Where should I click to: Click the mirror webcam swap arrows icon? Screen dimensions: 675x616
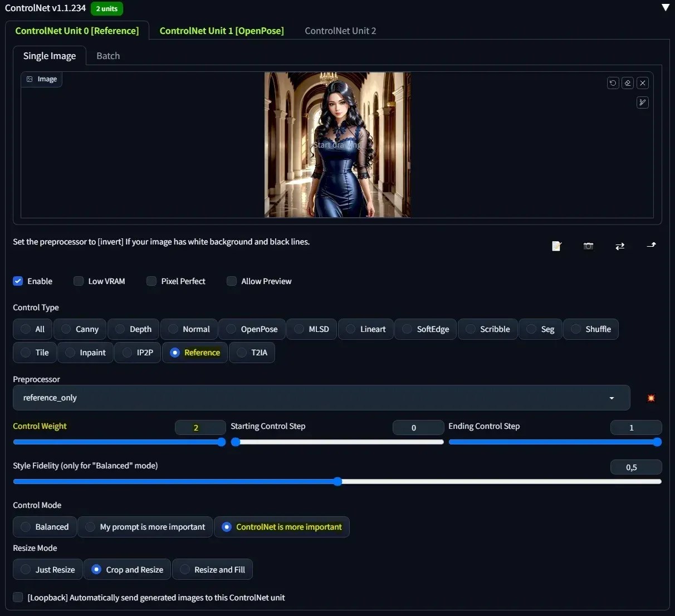point(620,246)
